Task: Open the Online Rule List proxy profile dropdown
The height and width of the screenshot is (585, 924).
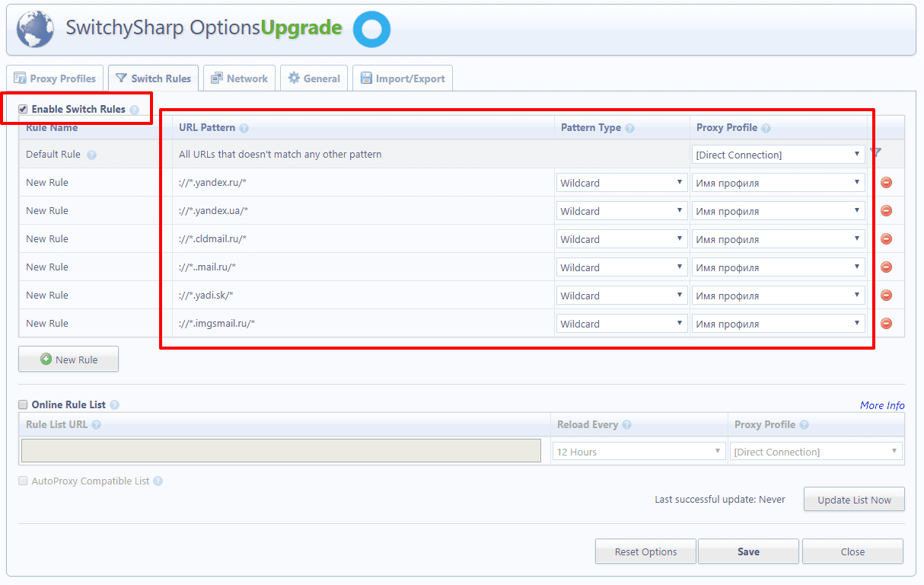Action: 816,452
